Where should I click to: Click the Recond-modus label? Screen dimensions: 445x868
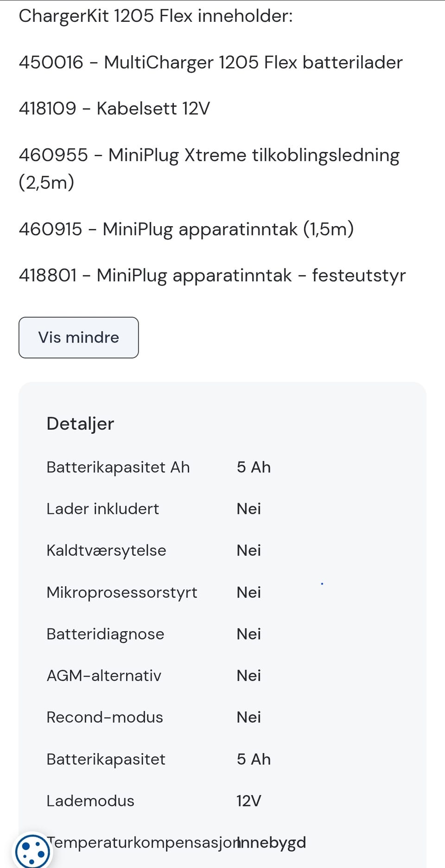(105, 717)
